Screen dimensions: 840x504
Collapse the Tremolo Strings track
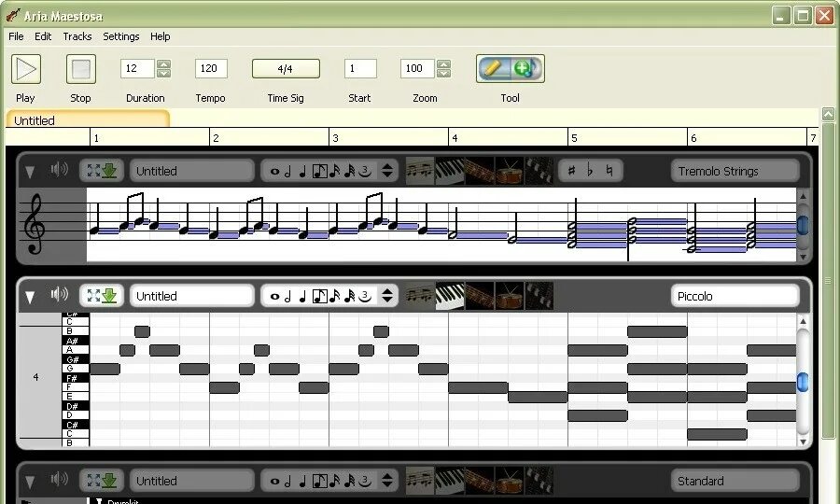click(30, 172)
